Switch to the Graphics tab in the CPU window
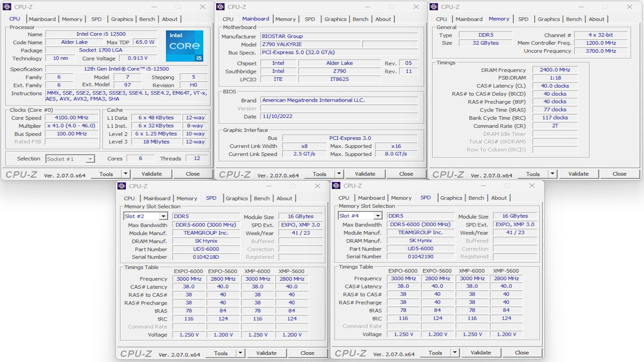Screen dimensions: 644x362 pyautogui.click(x=122, y=19)
